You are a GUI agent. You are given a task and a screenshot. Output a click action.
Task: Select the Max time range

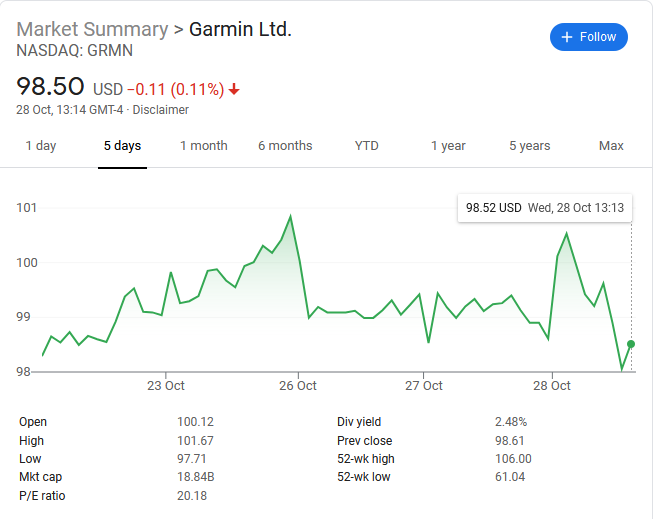611,146
